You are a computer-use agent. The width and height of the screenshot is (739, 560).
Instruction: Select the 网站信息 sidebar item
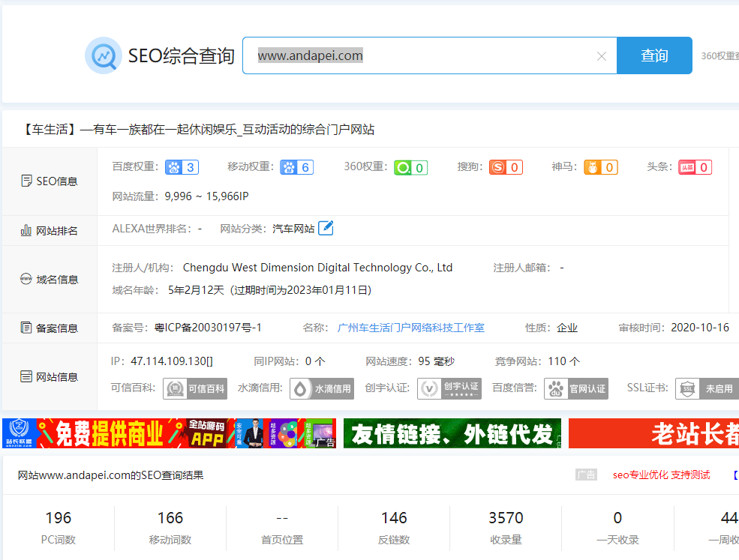pyautogui.click(x=47, y=376)
